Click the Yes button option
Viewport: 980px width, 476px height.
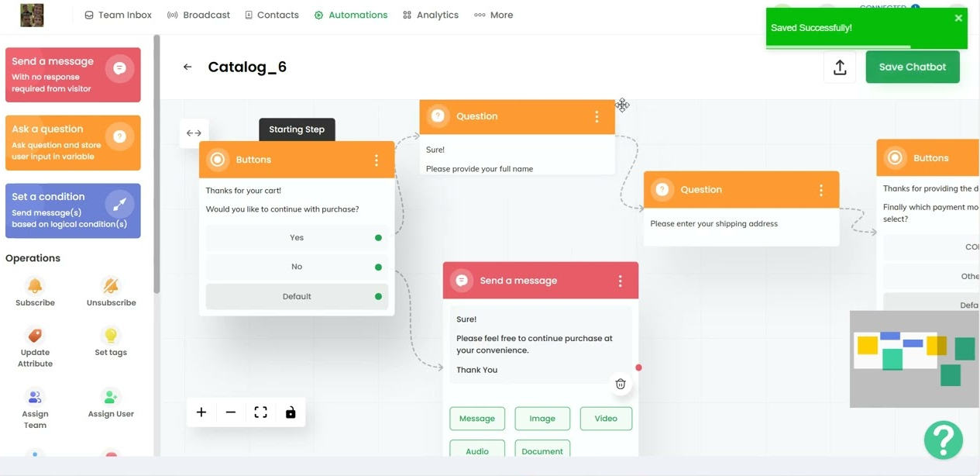pos(297,238)
